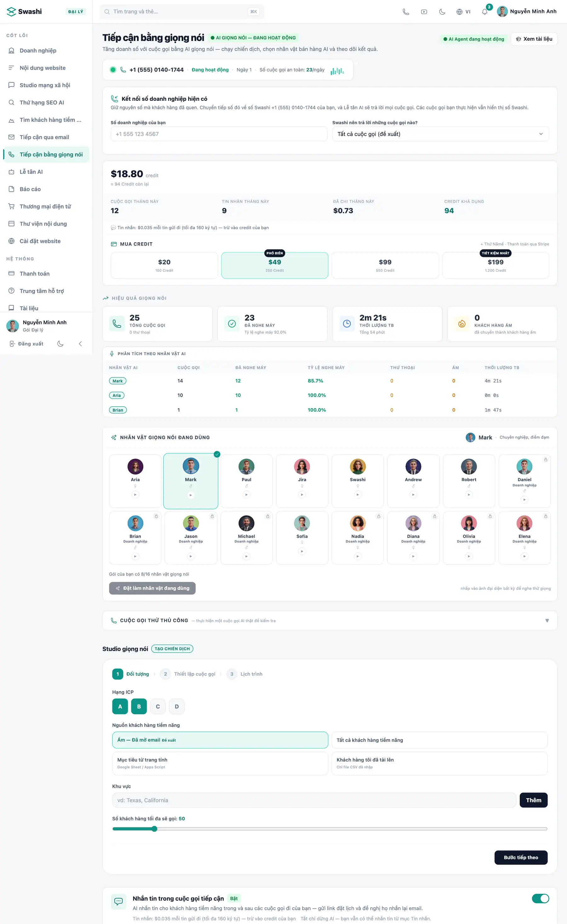
Task: Click the max customers slider handle
Action: coord(154,829)
